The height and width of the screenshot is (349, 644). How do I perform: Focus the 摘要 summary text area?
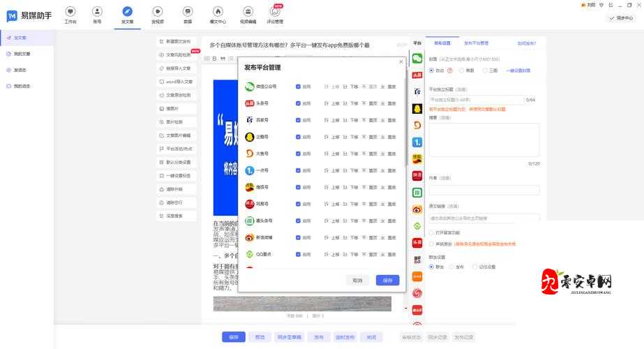[485, 140]
